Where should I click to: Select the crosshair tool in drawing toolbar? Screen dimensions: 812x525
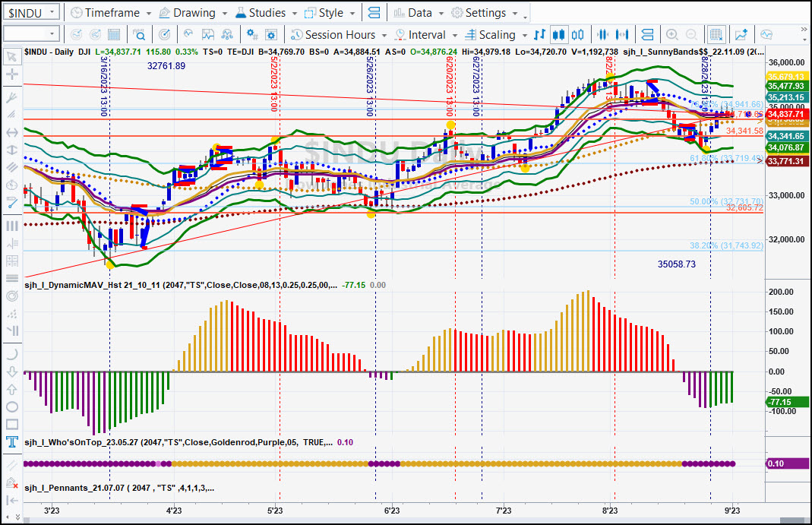(x=11, y=74)
